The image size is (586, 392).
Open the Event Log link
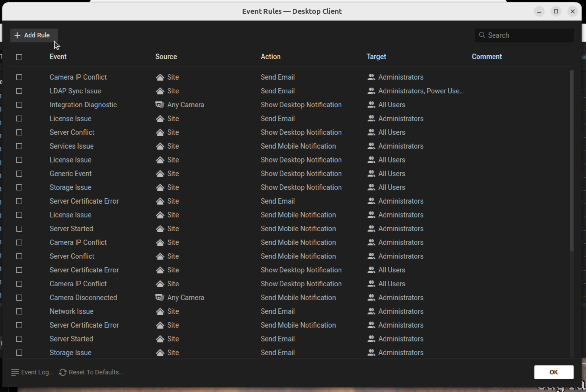coord(37,372)
